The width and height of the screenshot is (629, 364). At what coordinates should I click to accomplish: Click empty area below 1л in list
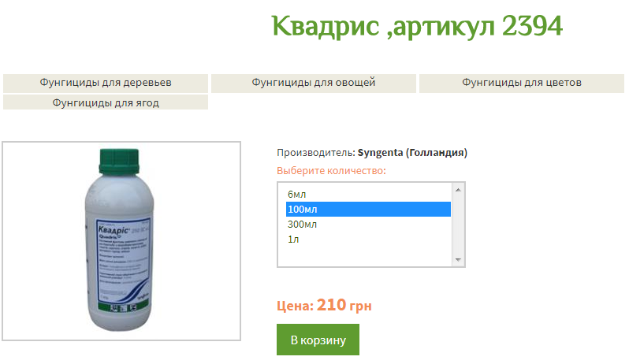[x=368, y=256]
